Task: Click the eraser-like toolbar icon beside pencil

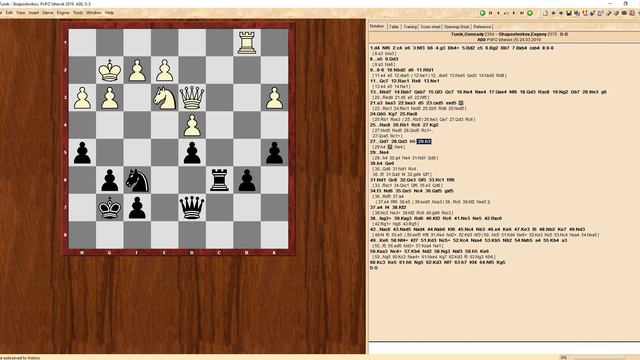Action: [616, 13]
